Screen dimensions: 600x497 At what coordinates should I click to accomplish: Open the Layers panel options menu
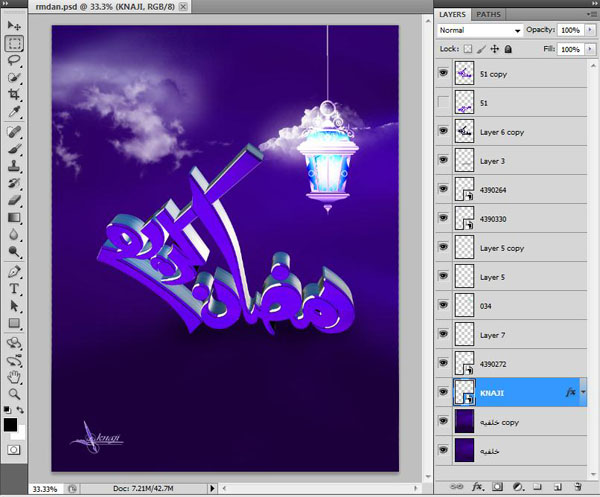click(x=590, y=15)
